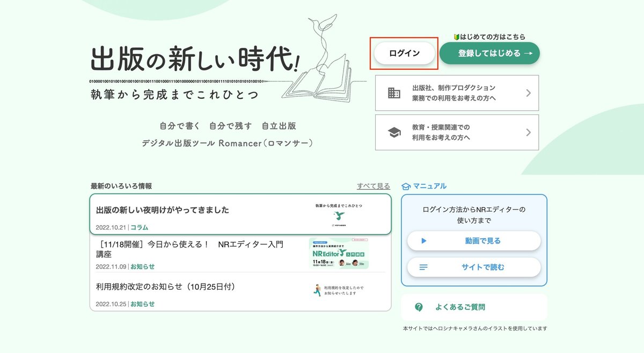Click the 執筆から完成までこれひとつ tagline
The width and height of the screenshot is (644, 353).
point(174,95)
